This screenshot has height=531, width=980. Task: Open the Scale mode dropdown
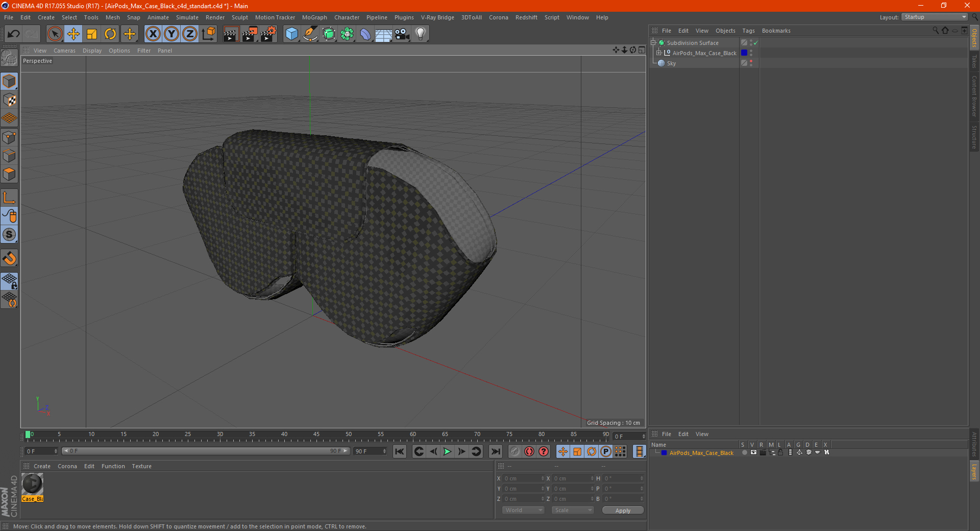pyautogui.click(x=573, y=510)
